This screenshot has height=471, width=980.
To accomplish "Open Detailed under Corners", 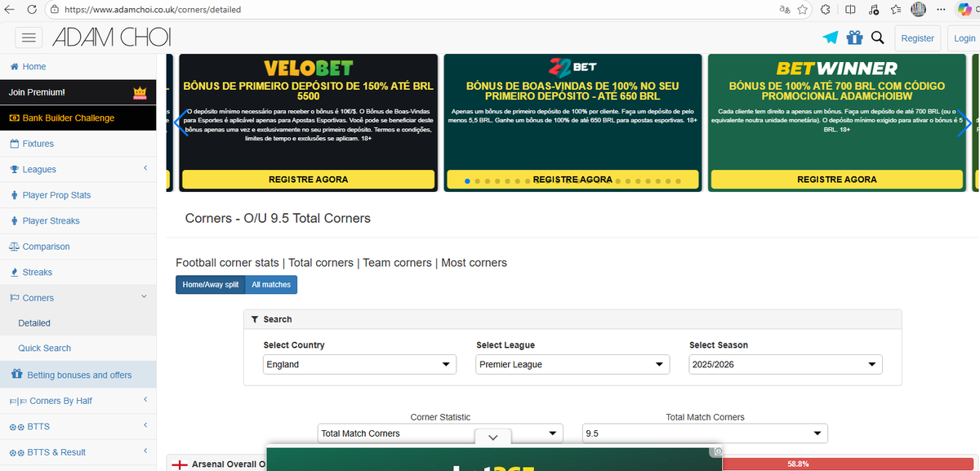I will click(x=78, y=323).
